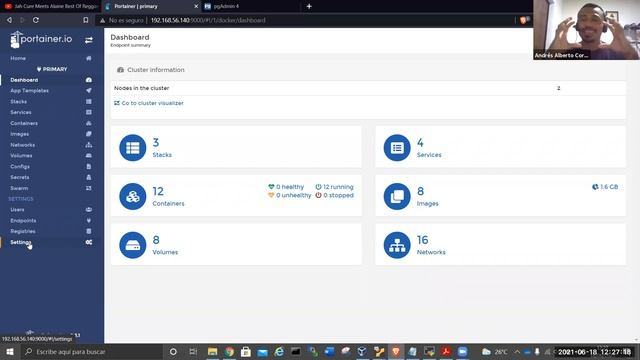640x360 pixels.
Task: Switch to the pgAdmin 4 tab
Action: pyautogui.click(x=250, y=7)
